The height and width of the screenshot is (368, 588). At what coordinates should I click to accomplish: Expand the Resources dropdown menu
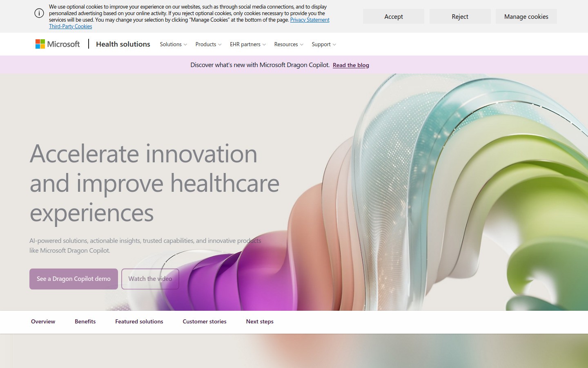click(289, 44)
